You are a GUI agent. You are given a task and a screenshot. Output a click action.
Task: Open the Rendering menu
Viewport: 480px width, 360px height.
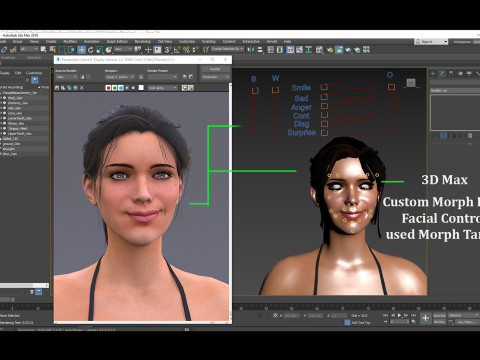142,42
